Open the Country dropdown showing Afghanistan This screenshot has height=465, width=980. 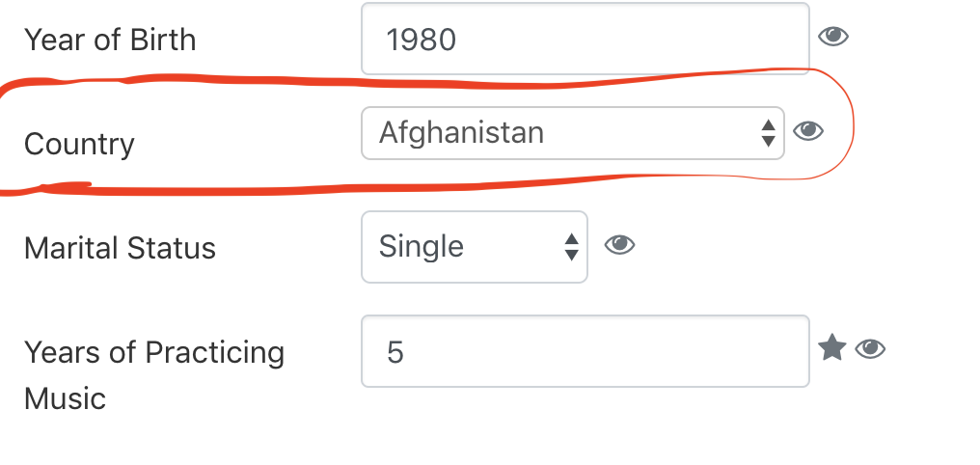pos(573,133)
